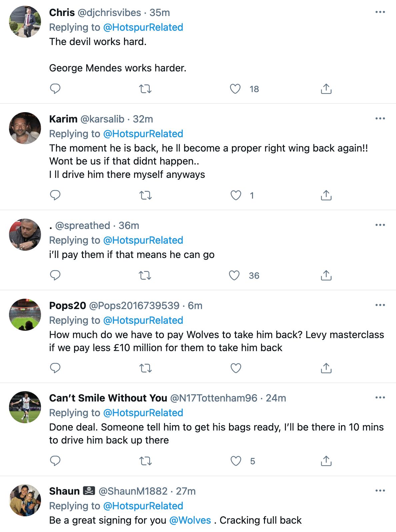The height and width of the screenshot is (532, 396).
Task: Retweet Pops20's Levy masterclass tweet
Action: pyautogui.click(x=145, y=368)
